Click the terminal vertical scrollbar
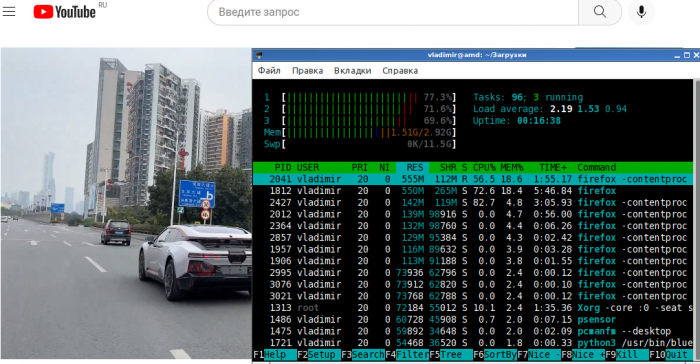This screenshot has height=364, width=700. click(x=696, y=219)
